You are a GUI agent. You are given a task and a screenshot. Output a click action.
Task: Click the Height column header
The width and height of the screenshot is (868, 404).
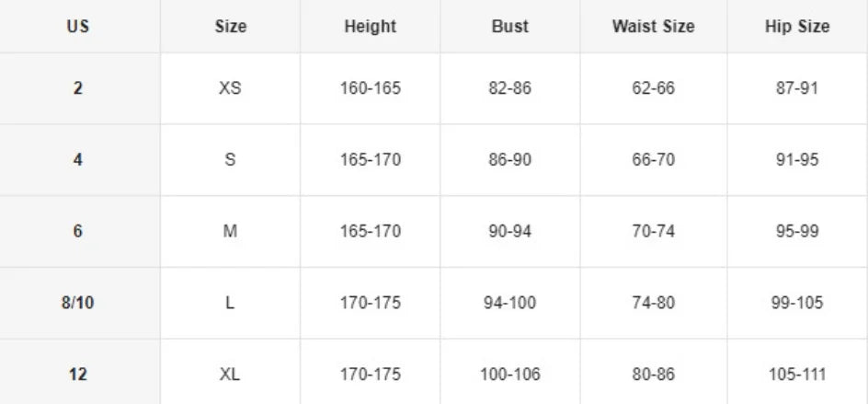click(x=370, y=27)
